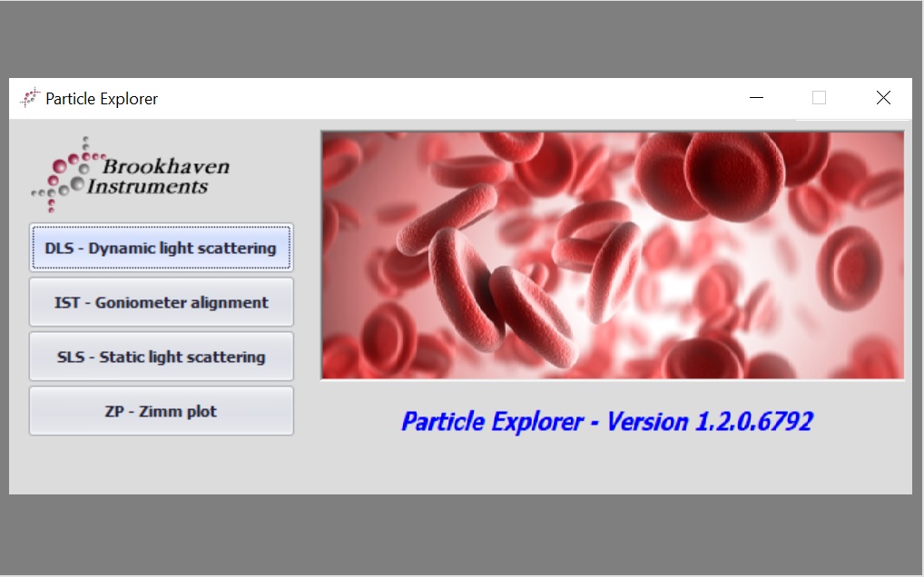Click the greyed-out maximize button

coord(819,98)
